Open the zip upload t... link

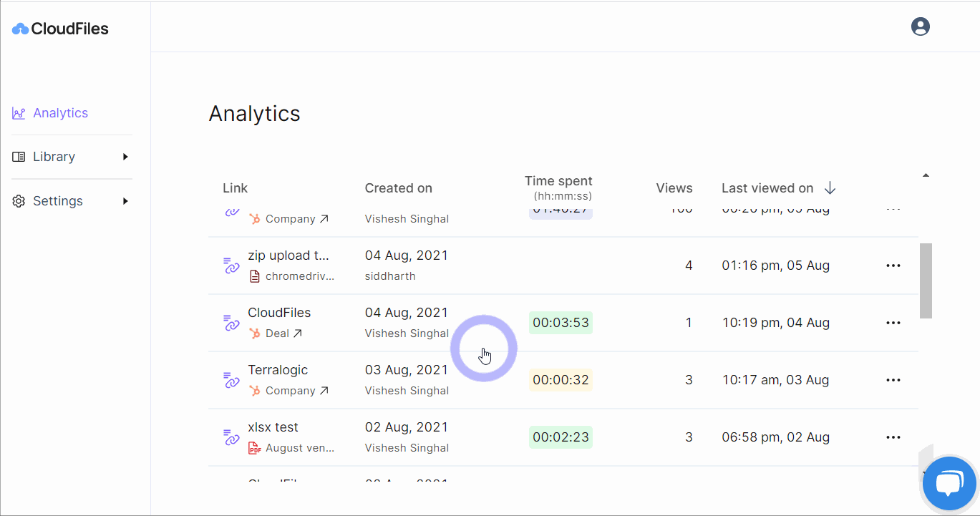288,255
